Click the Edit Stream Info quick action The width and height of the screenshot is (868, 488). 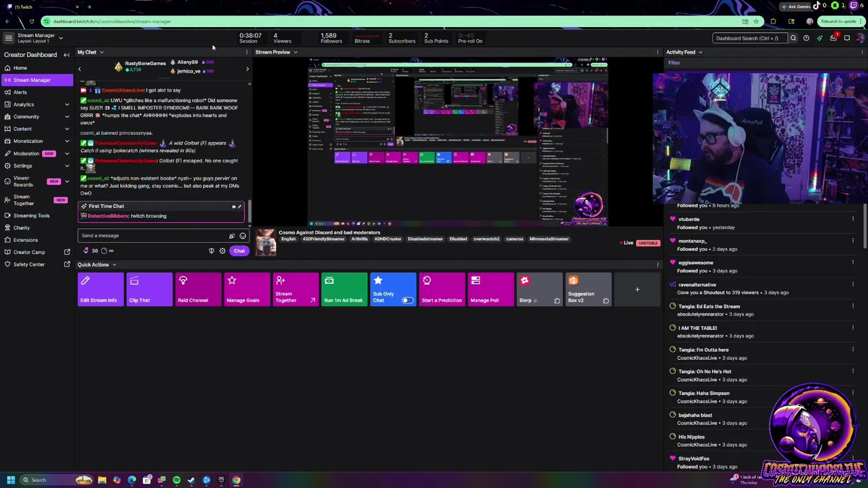(100, 289)
